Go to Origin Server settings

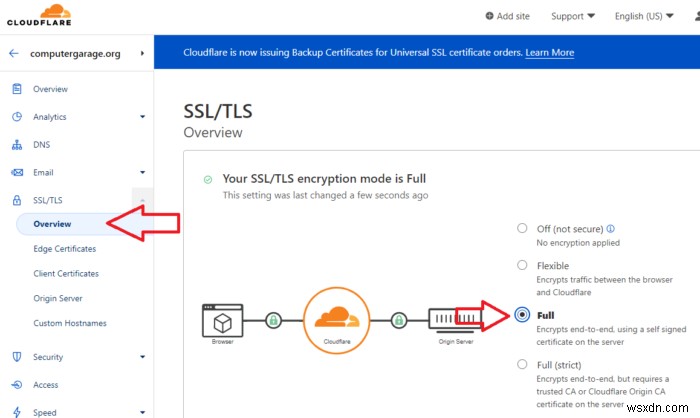(x=59, y=298)
